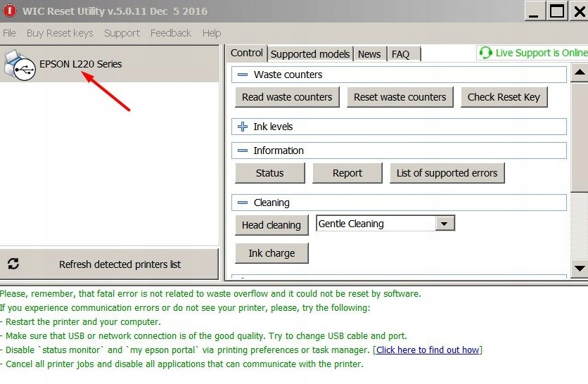Screen dimensions: 588x384
Task: Click the scrollbar down arrow
Action: coord(580,269)
